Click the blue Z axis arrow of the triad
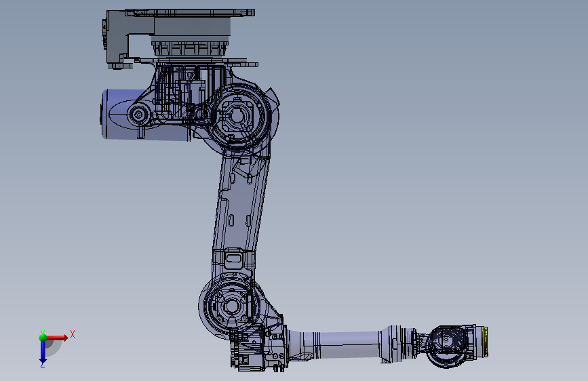This screenshot has height=381, width=588. [43, 352]
